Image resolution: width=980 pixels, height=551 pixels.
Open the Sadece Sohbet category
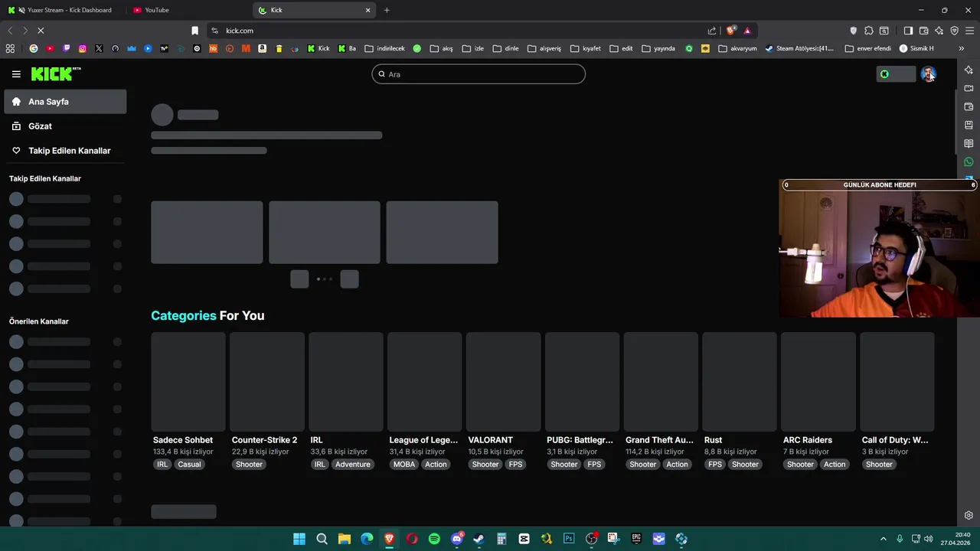point(183,440)
